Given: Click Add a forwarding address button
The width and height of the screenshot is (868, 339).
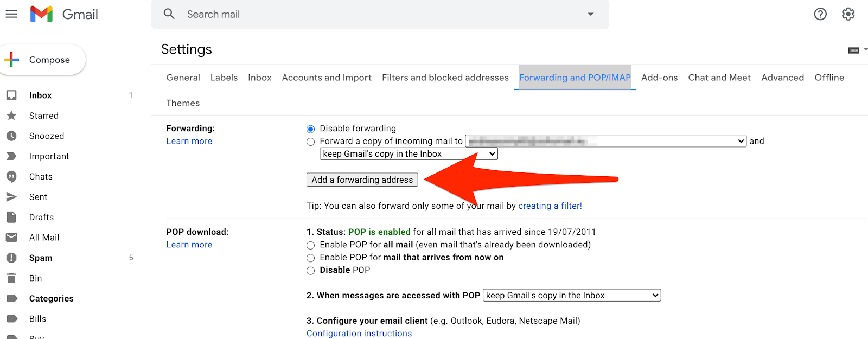Looking at the screenshot, I should [362, 180].
